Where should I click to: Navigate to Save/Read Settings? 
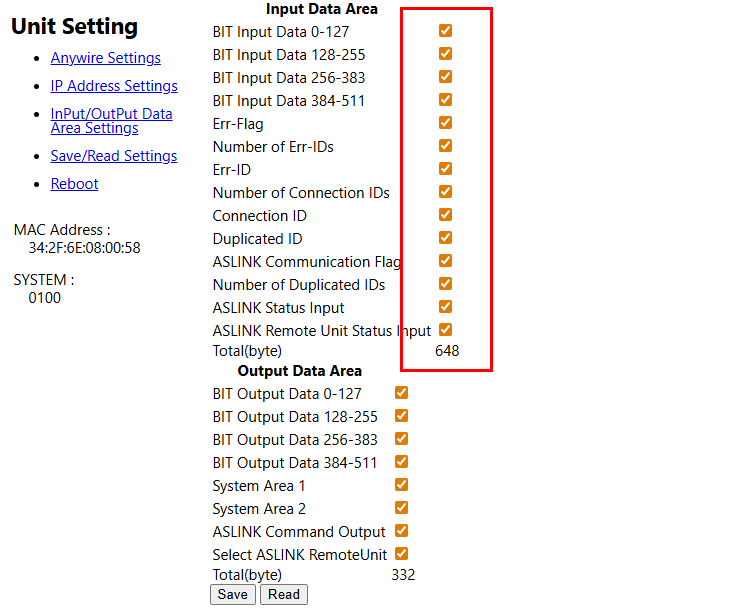coord(113,156)
